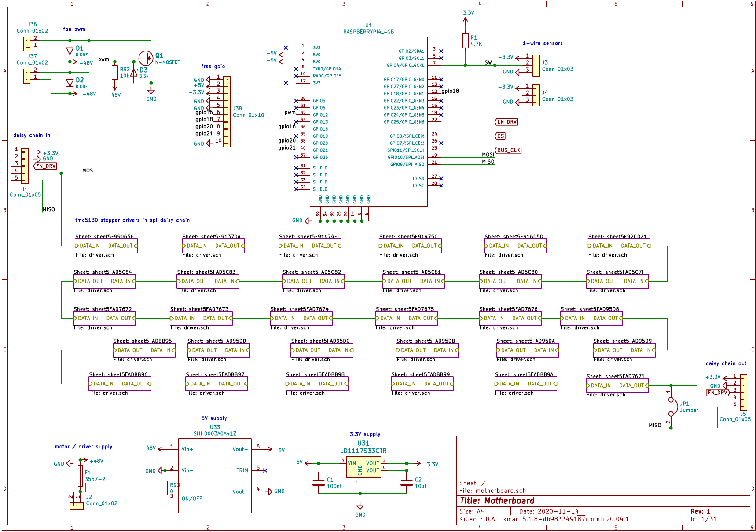Click 'Date: 2020-11-14' in the title block
The width and height of the screenshot is (756, 532).
[x=549, y=511]
